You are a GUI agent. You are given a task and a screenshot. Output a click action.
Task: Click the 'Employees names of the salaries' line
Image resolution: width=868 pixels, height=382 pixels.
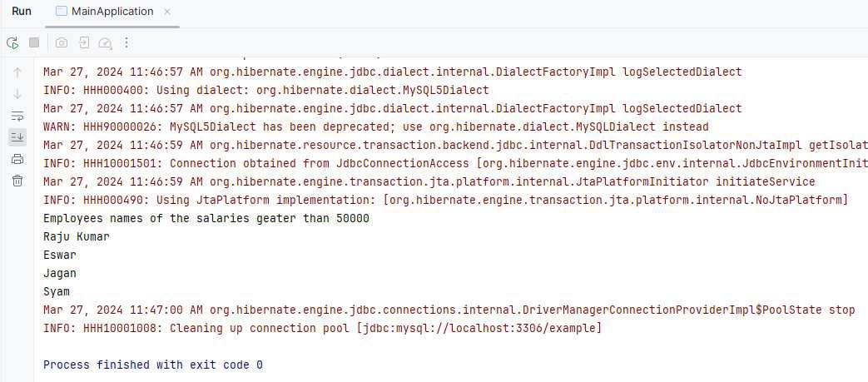click(206, 219)
